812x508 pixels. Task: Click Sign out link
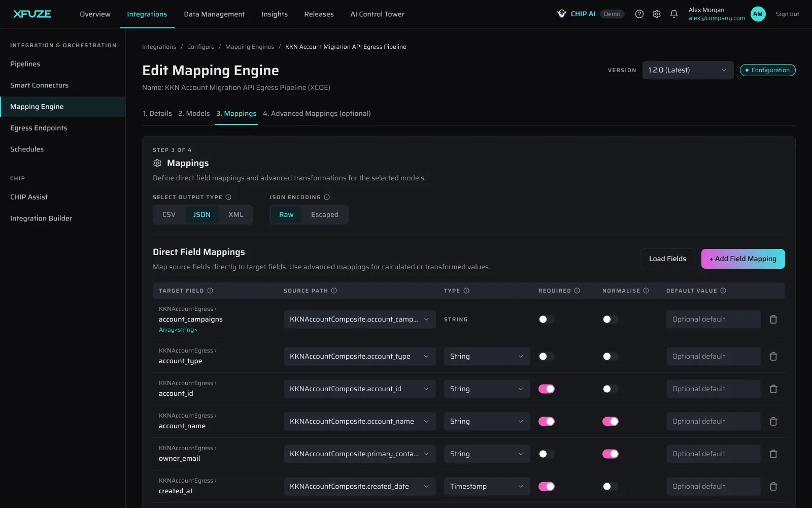787,14
